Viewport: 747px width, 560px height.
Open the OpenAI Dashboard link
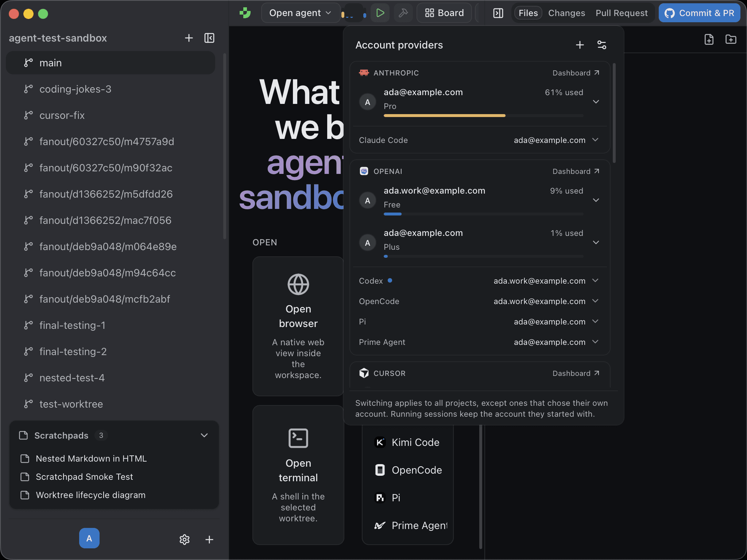tap(576, 171)
